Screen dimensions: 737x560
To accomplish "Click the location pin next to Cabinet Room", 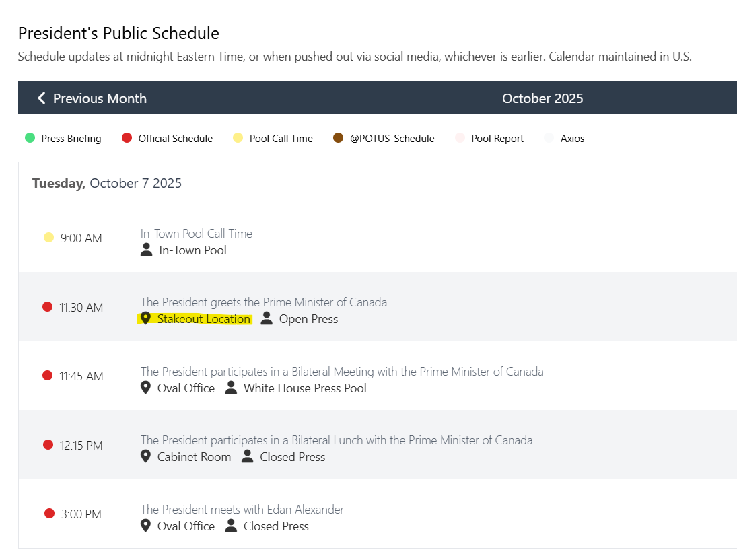I will click(145, 457).
